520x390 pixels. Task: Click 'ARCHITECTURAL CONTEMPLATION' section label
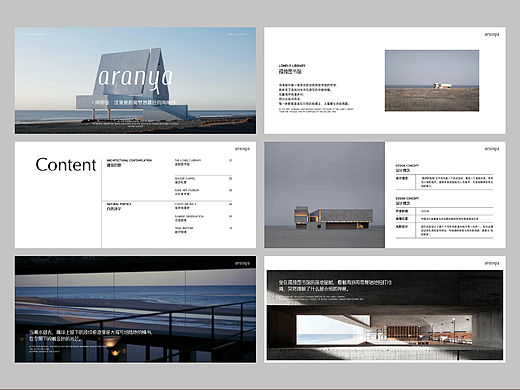(x=129, y=160)
